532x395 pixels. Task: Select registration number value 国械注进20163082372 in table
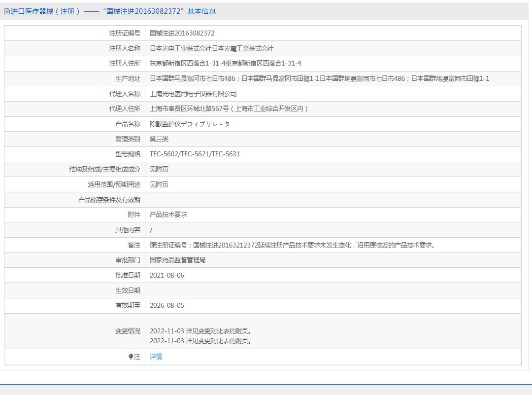(x=182, y=33)
